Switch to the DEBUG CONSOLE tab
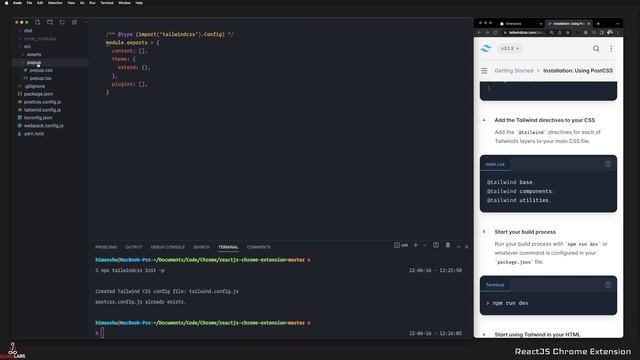 coord(168,247)
